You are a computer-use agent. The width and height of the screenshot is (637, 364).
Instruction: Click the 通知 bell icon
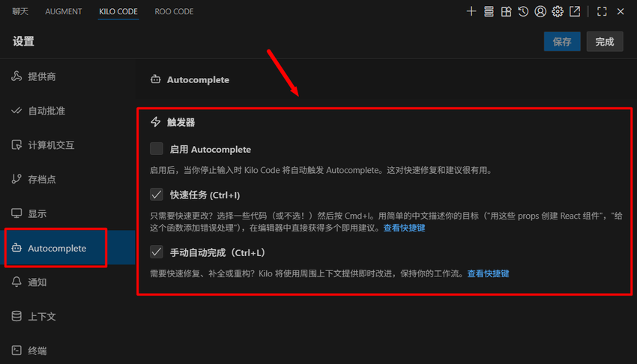[x=16, y=282]
